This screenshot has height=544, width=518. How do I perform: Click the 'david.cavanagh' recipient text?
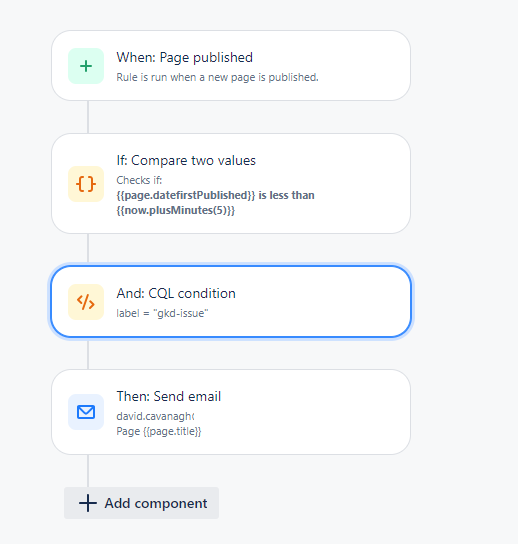click(155, 416)
